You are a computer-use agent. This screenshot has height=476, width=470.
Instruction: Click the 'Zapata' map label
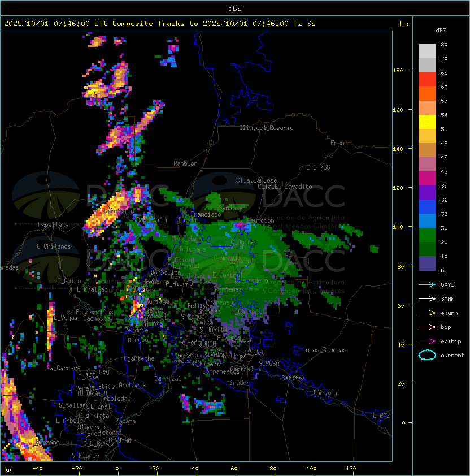(125, 421)
